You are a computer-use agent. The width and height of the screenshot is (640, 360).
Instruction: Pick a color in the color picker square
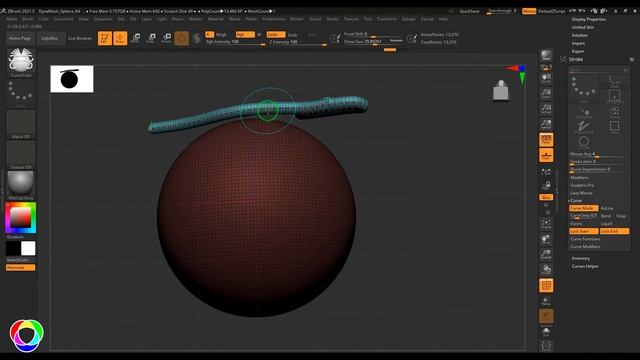point(20,218)
